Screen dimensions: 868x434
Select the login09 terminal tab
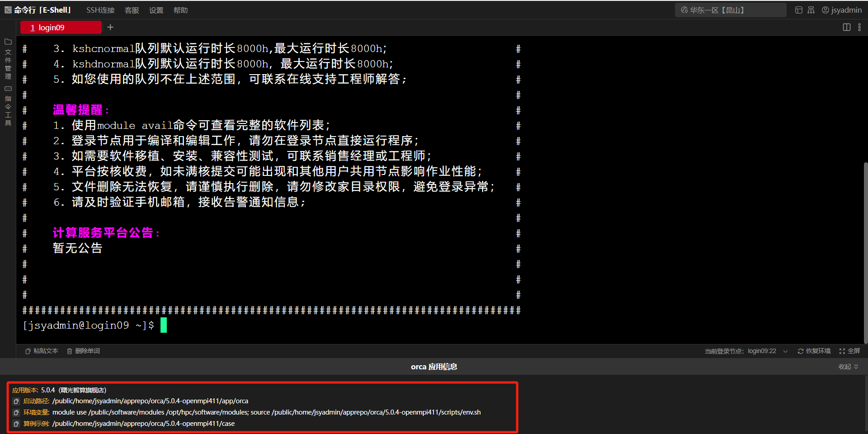61,28
